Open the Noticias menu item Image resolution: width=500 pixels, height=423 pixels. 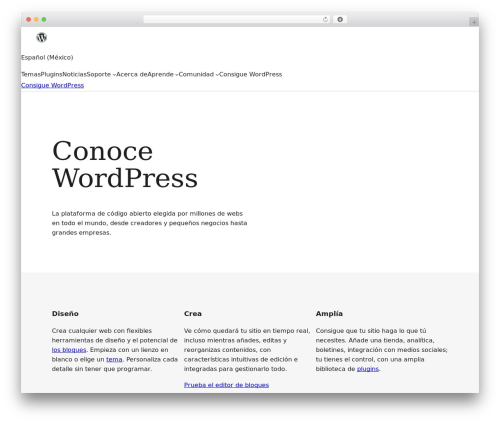tap(75, 74)
